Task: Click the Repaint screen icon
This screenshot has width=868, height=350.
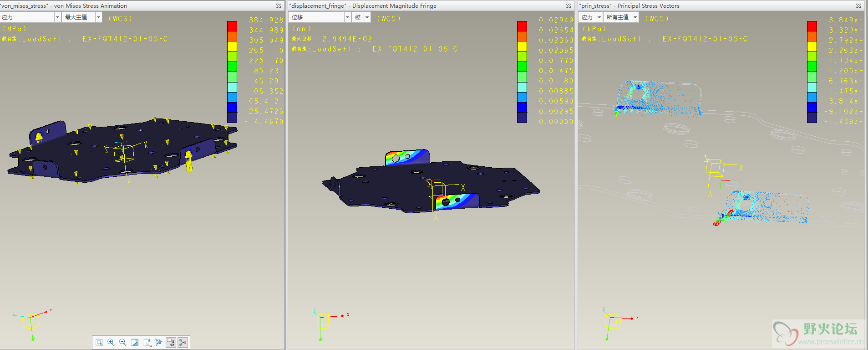Action: coord(135,342)
